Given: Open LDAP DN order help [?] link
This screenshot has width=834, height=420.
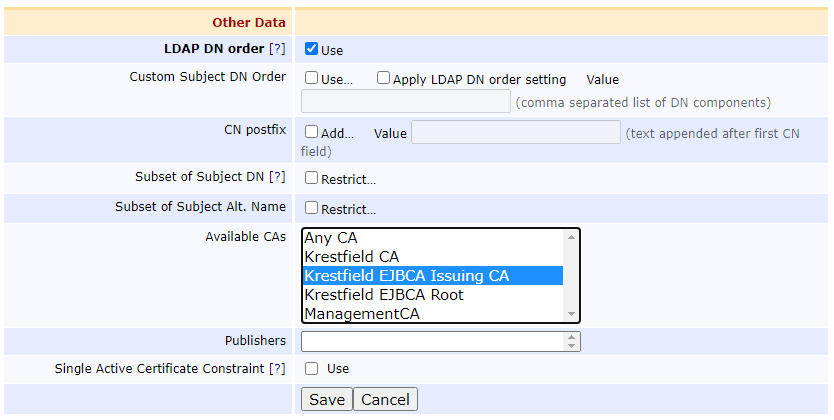Looking at the screenshot, I should (277, 49).
